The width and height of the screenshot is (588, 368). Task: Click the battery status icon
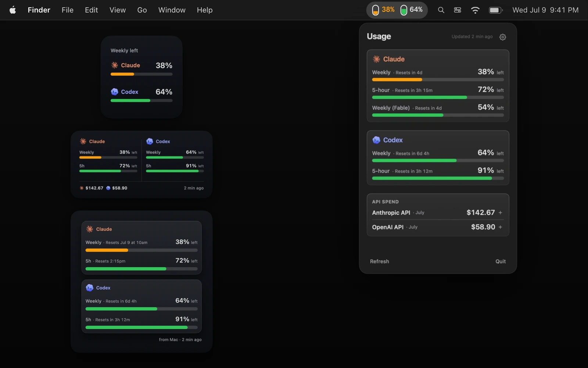pyautogui.click(x=496, y=10)
